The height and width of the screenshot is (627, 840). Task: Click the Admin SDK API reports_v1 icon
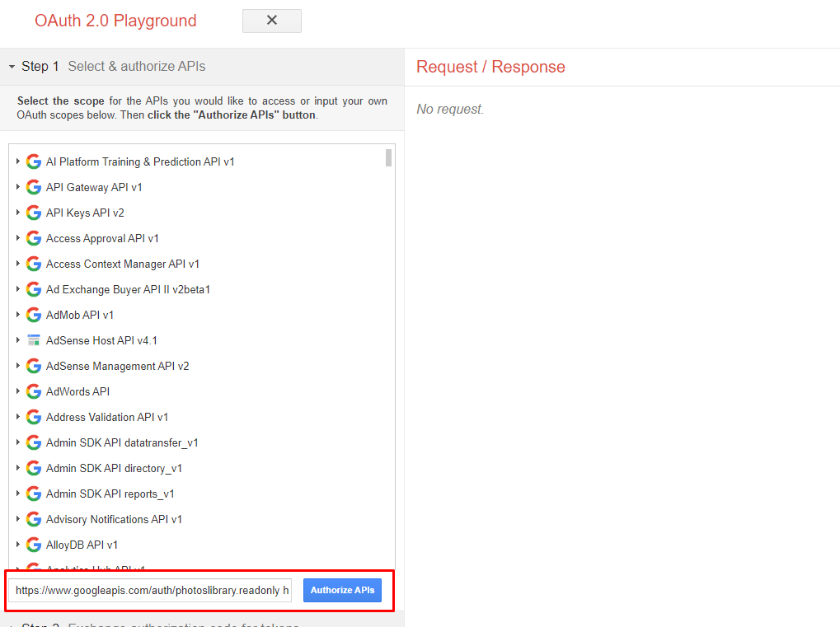[33, 493]
